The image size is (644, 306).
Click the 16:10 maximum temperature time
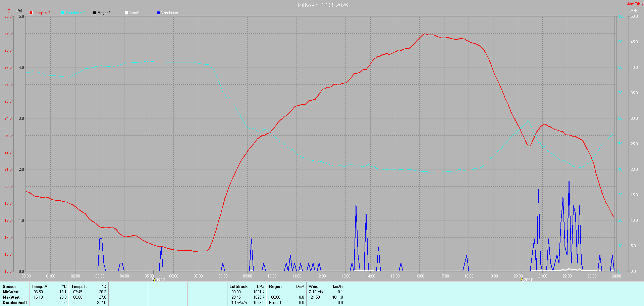tap(38, 297)
